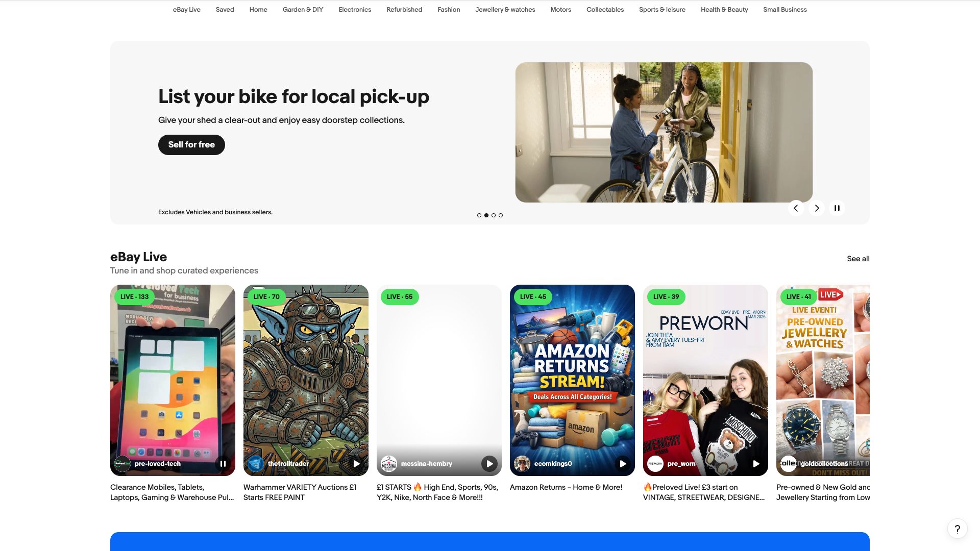Select the third carousel slide dot

click(494, 215)
